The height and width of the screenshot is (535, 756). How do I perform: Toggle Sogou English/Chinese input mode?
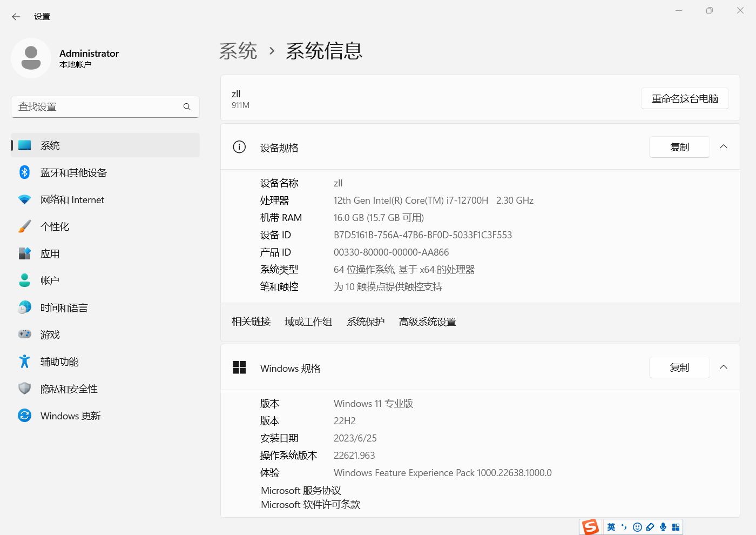[x=611, y=527]
